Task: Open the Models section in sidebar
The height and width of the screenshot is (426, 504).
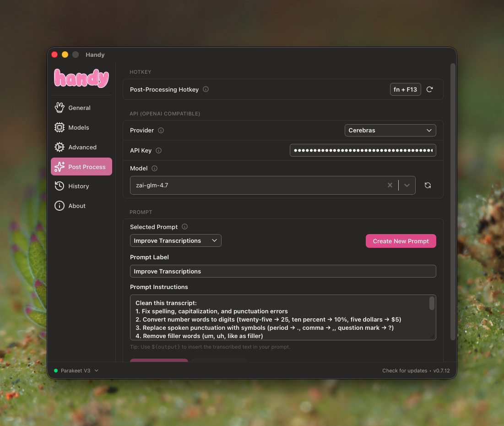Action: (x=78, y=127)
